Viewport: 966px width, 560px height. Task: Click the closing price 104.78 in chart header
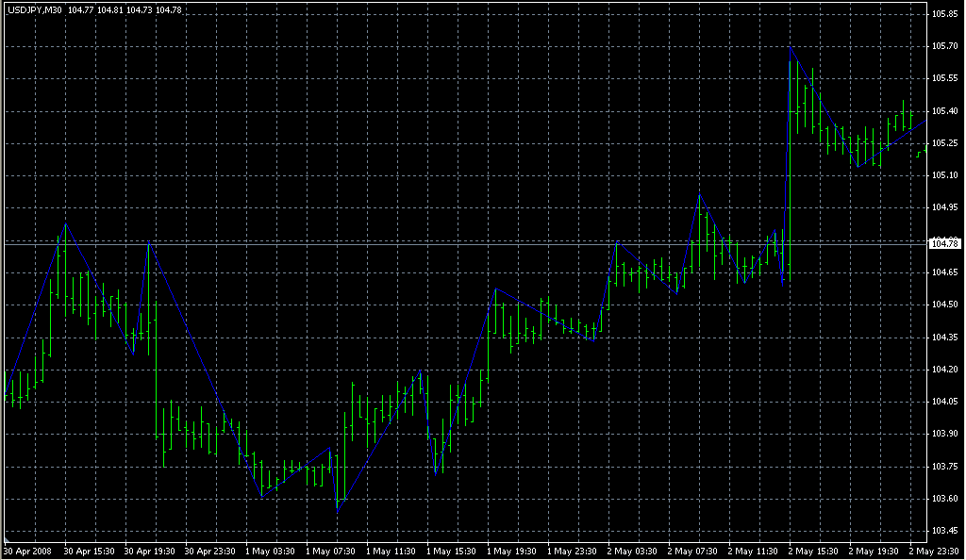click(x=169, y=9)
